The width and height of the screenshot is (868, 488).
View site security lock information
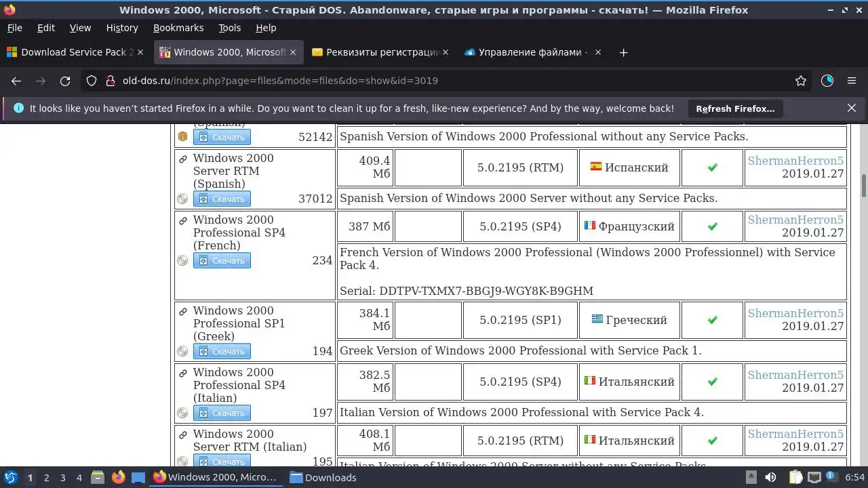coord(110,81)
